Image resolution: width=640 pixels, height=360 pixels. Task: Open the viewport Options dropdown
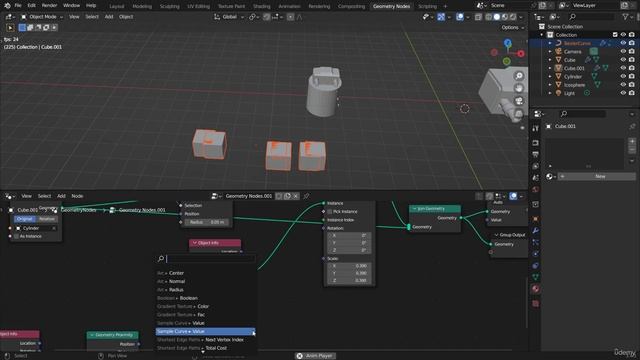coord(513,27)
